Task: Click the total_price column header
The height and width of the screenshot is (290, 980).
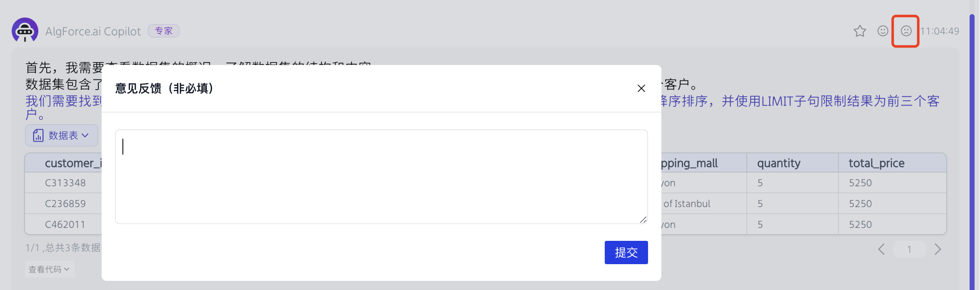Action: click(x=876, y=163)
